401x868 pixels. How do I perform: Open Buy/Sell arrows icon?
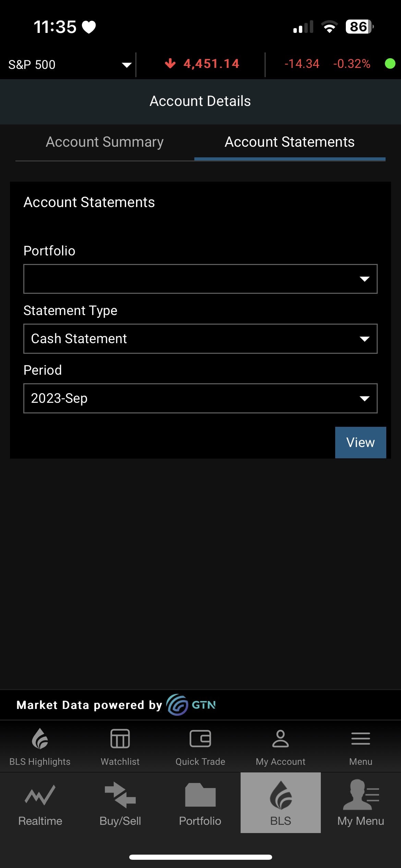(x=120, y=795)
